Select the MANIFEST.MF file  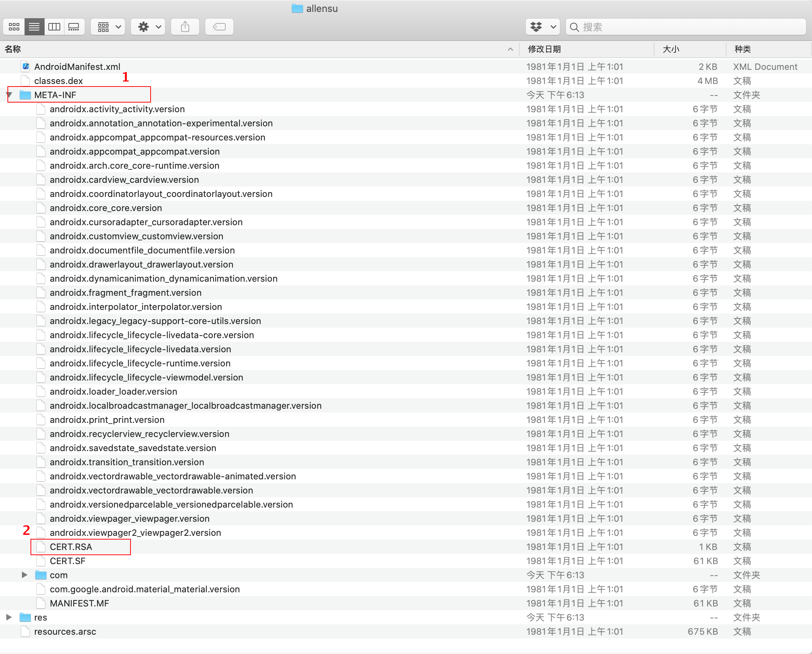coord(79,603)
